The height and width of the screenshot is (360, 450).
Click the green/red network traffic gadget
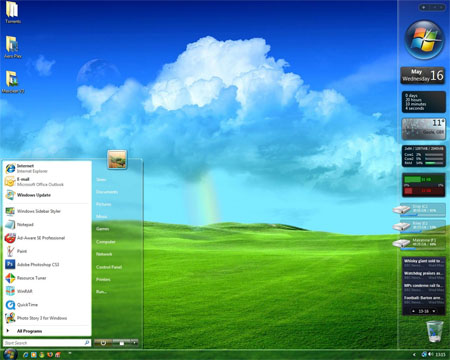[423, 184]
